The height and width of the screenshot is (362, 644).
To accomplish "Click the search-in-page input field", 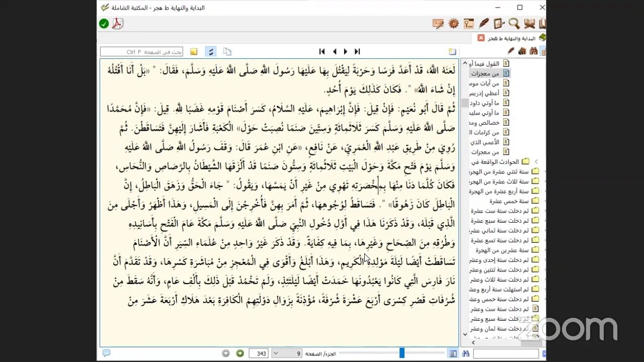I will [x=141, y=51].
